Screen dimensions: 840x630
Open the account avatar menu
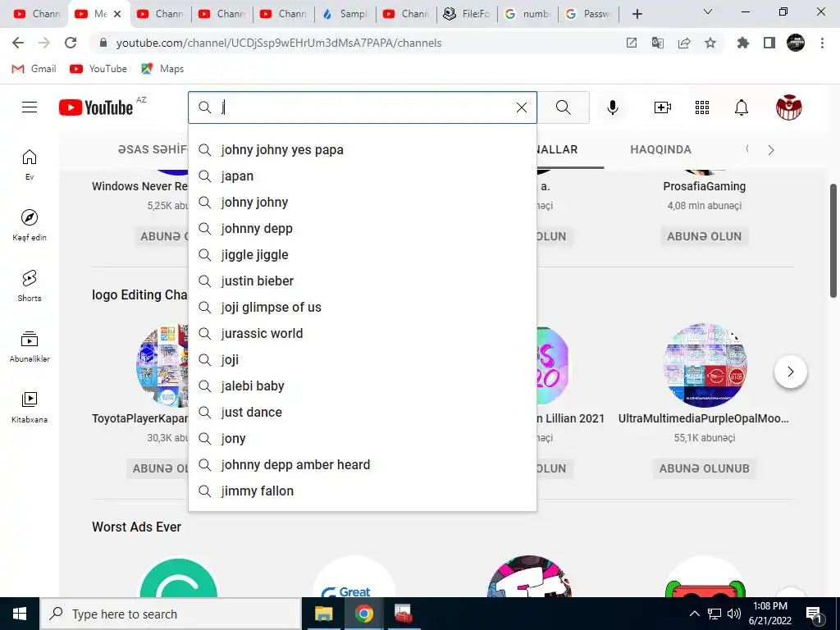788,107
